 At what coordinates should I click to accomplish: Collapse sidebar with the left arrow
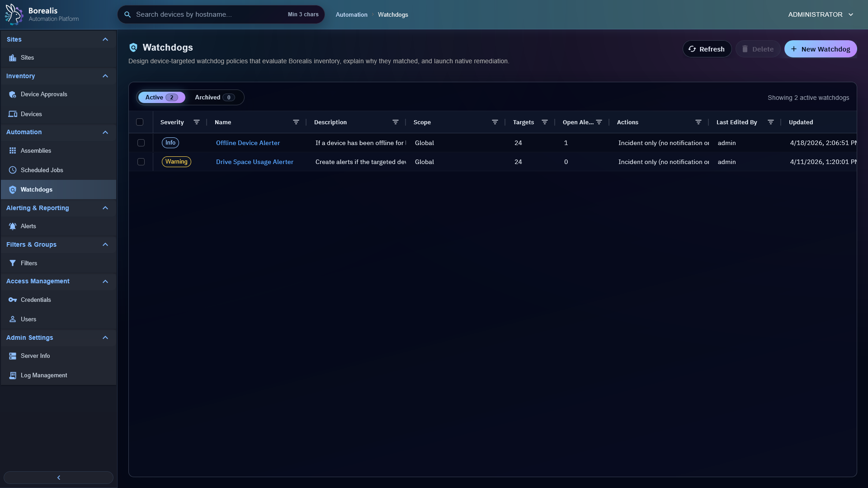[58, 478]
